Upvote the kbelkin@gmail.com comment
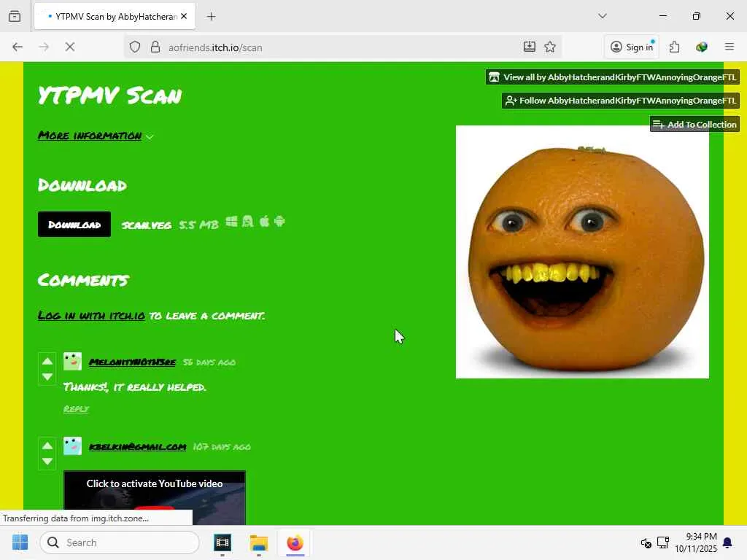The image size is (747, 560). [47, 446]
